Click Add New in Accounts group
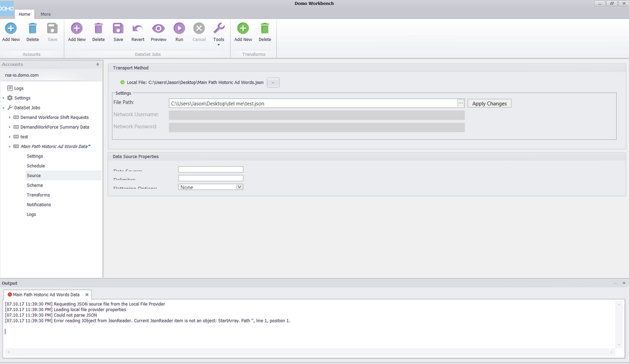The image size is (629, 364). pyautogui.click(x=11, y=32)
